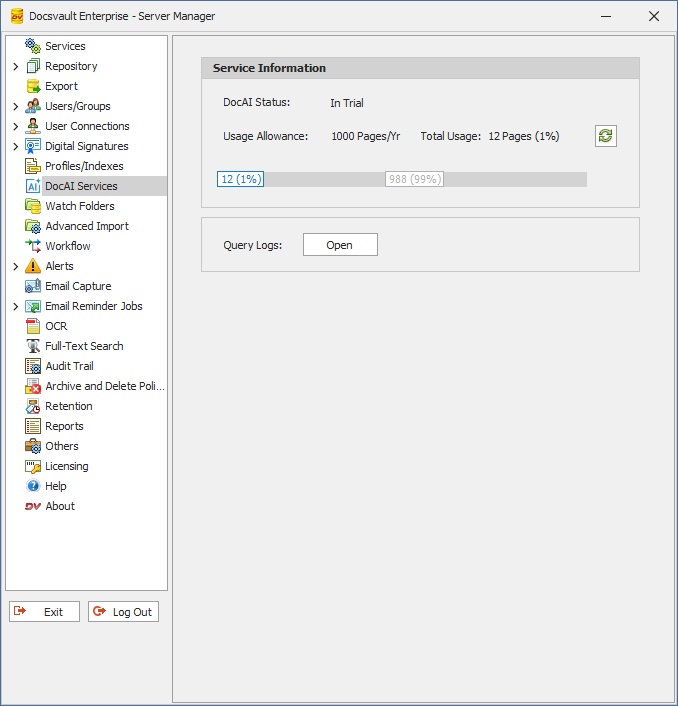The image size is (678, 706).
Task: Select the Workflow label
Action: [x=68, y=246]
